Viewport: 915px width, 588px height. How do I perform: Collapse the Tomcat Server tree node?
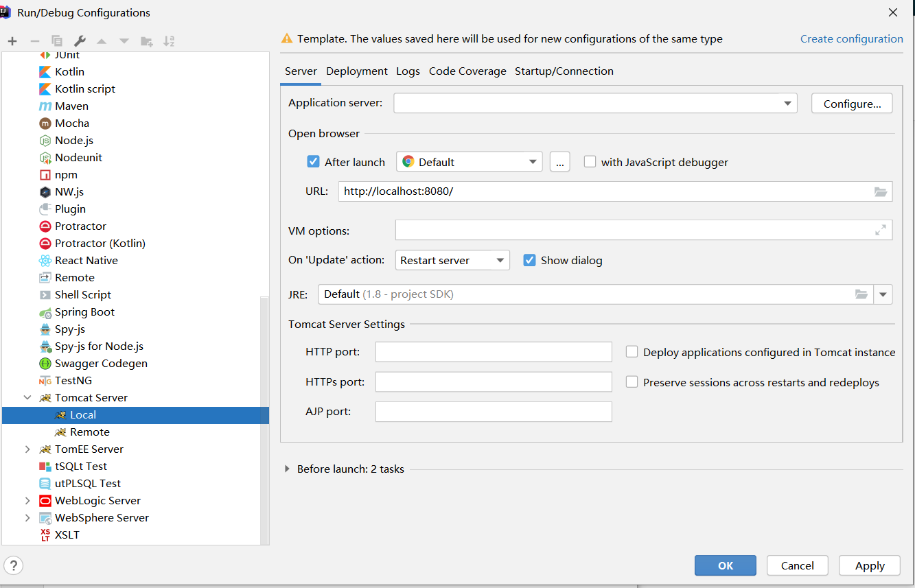[27, 397]
